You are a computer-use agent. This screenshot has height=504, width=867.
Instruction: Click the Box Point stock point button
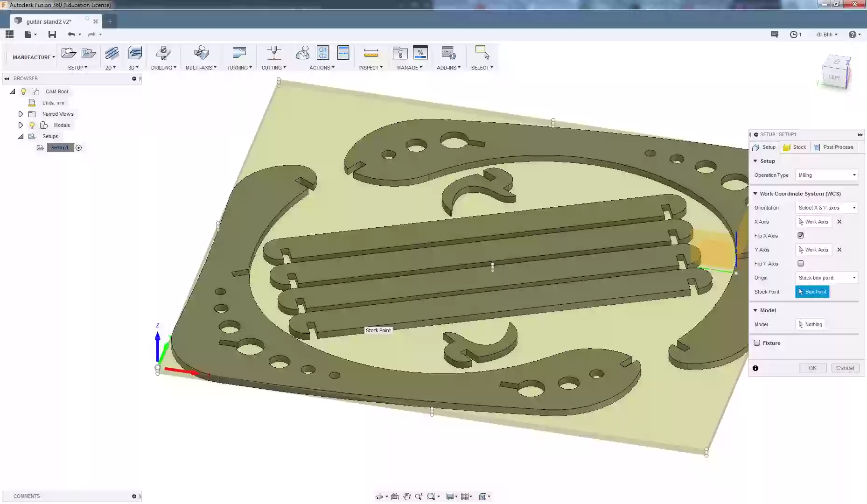(x=812, y=292)
